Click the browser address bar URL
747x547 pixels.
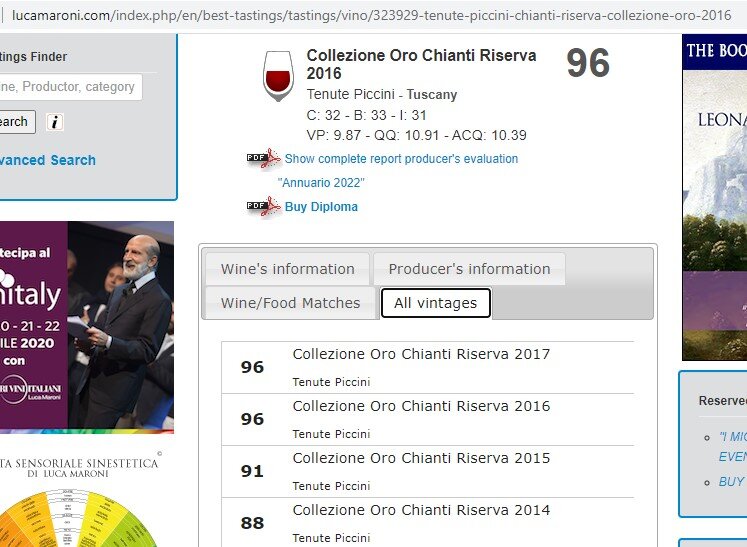coord(372,15)
